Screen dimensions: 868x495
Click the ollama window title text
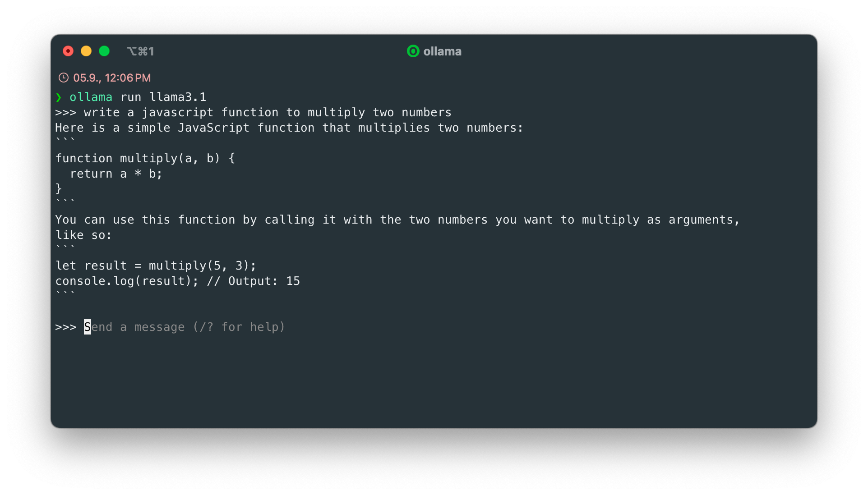(442, 51)
